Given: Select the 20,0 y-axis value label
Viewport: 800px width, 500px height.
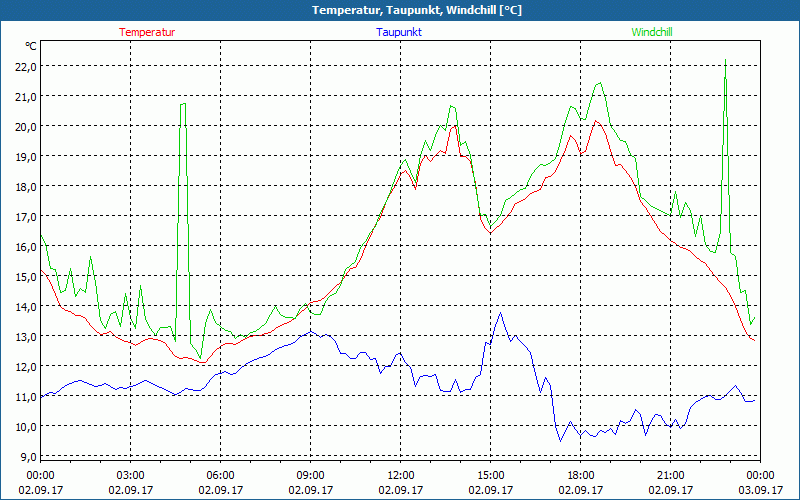Looking at the screenshot, I should (x=24, y=126).
